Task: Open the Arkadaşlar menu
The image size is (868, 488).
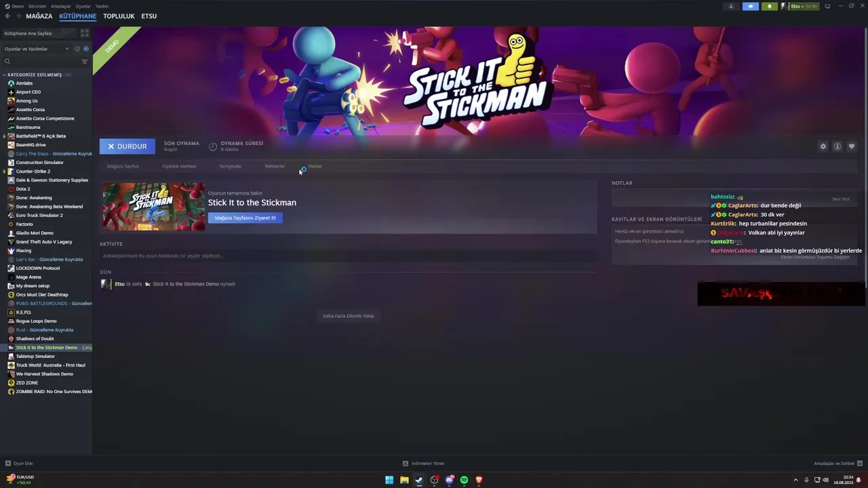Action: pyautogui.click(x=60, y=6)
